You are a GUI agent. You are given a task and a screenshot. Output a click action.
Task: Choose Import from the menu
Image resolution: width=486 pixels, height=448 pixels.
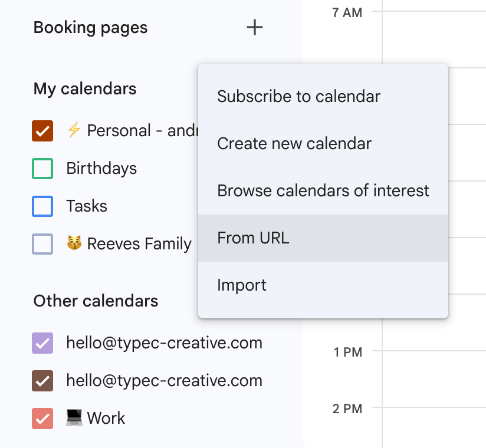(242, 285)
